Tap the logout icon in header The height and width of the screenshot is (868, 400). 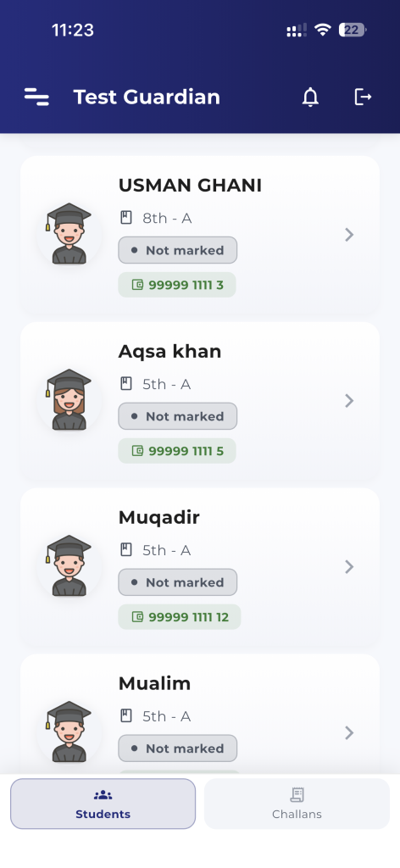(363, 97)
